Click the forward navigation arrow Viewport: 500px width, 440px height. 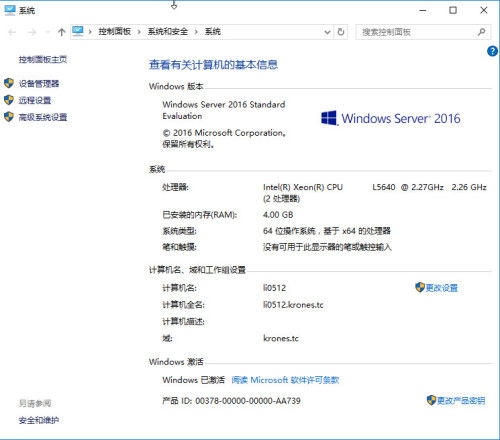pyautogui.click(x=32, y=32)
